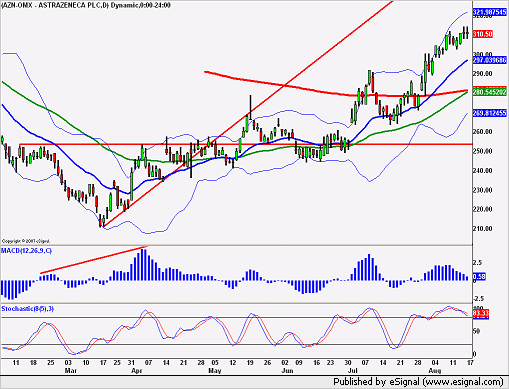Select the 16 date tick label
The width and height of the screenshot is (509, 389).
[317, 363]
